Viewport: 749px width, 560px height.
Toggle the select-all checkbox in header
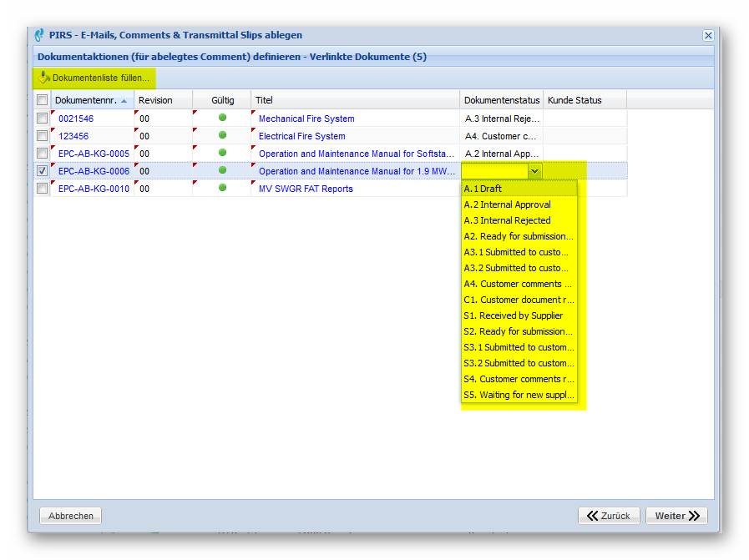pos(42,100)
